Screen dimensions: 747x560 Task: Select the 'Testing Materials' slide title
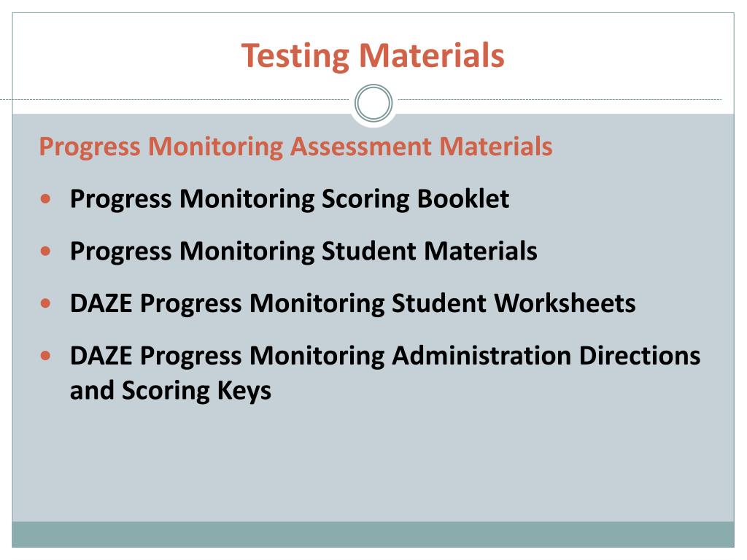tap(373, 55)
